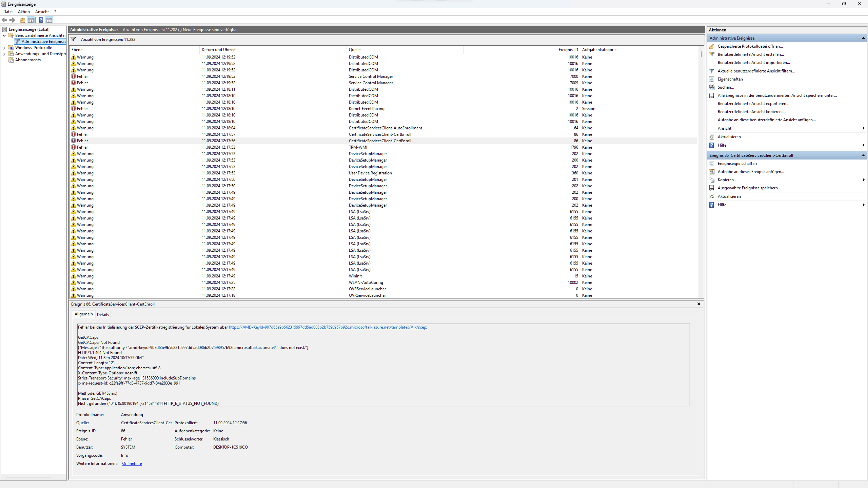Viewport: 868px width, 488px height.
Task: Open the microsoftaik.azure.net SCEP URL link
Action: point(328,327)
